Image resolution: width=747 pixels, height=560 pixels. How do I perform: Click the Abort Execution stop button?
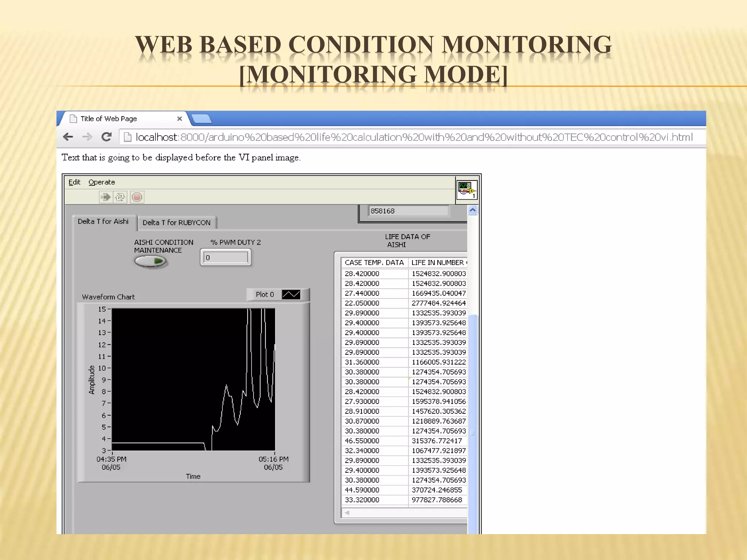(x=137, y=197)
